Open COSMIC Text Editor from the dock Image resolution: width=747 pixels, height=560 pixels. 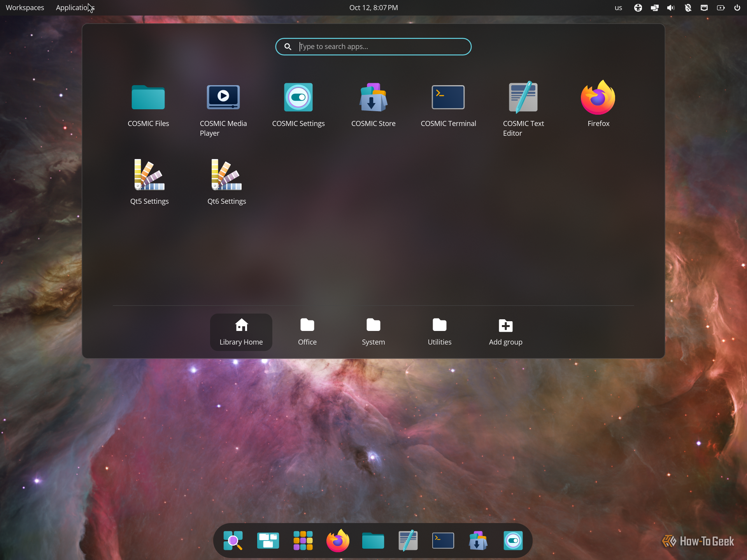(408, 541)
